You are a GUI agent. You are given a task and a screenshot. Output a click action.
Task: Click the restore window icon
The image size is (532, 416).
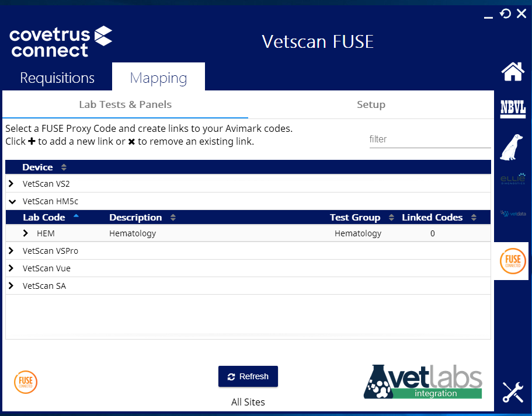pyautogui.click(x=505, y=13)
